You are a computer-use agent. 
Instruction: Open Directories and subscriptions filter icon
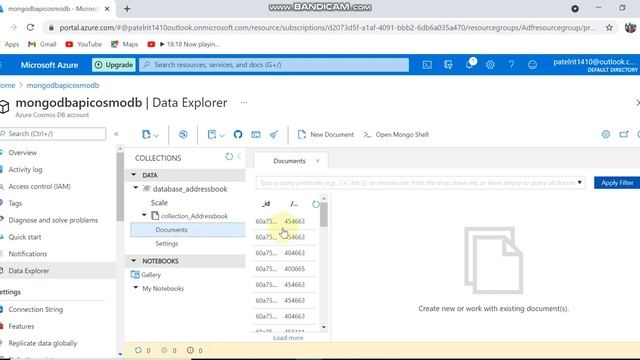[x=448, y=64]
